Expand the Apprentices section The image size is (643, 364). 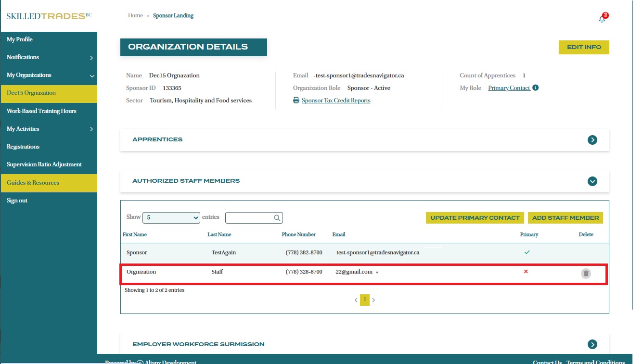coord(592,140)
